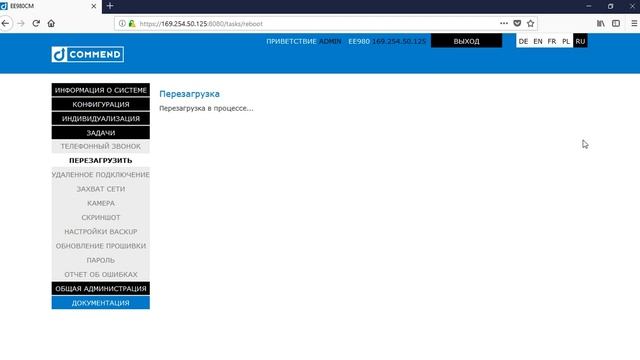
Task: Select the RU language option
Action: (580, 41)
